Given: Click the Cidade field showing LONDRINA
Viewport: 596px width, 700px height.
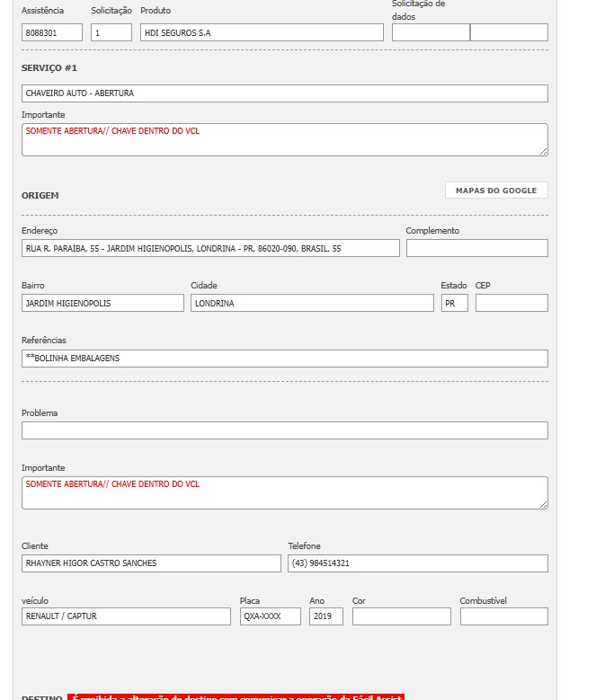Looking at the screenshot, I should point(311,303).
